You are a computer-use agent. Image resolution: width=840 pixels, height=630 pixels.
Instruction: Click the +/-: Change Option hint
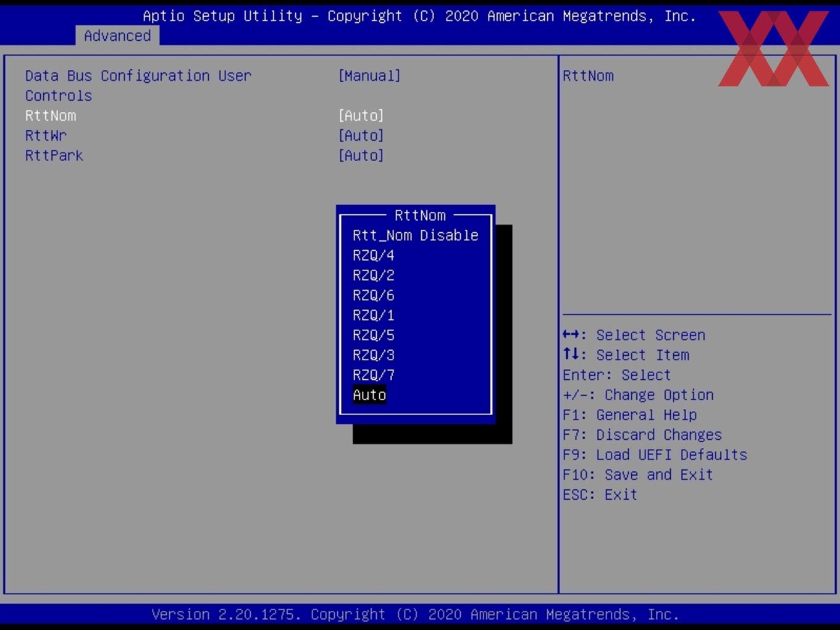tap(638, 395)
